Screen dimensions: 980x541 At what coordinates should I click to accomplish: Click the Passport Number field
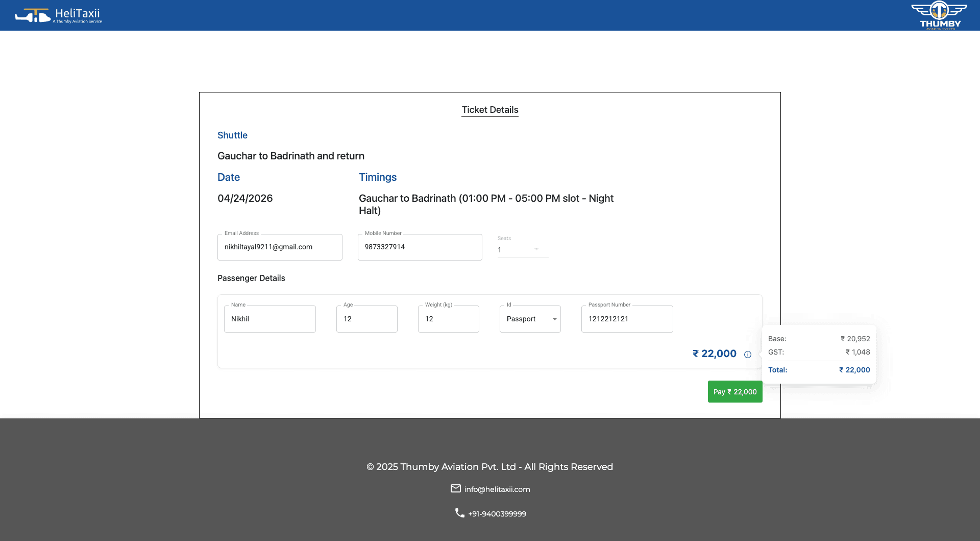(x=627, y=319)
